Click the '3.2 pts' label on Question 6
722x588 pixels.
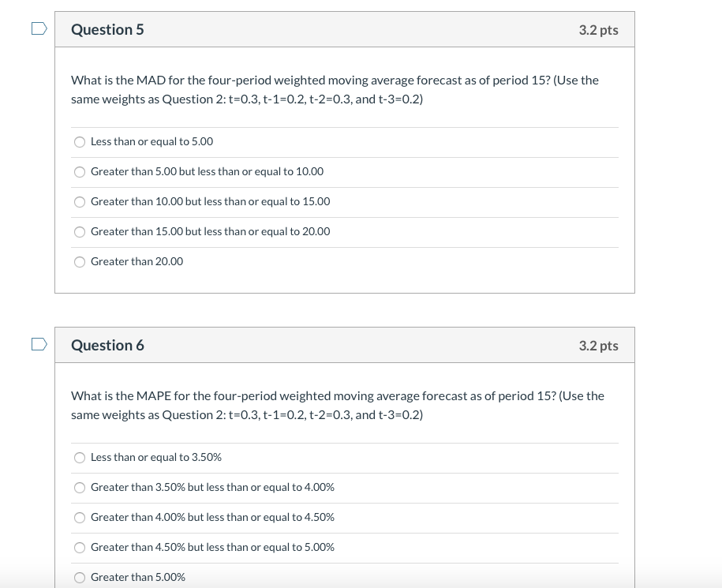pos(598,345)
